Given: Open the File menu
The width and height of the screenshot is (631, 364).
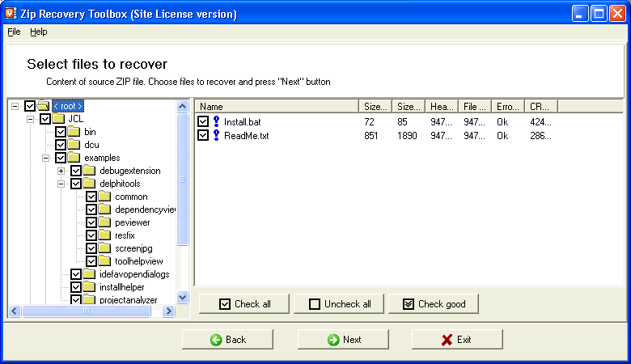Looking at the screenshot, I should 14,32.
